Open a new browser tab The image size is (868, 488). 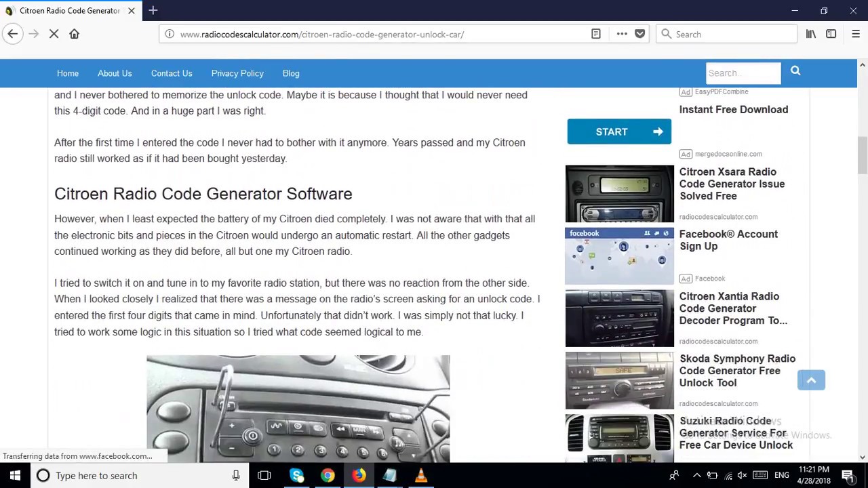[153, 10]
